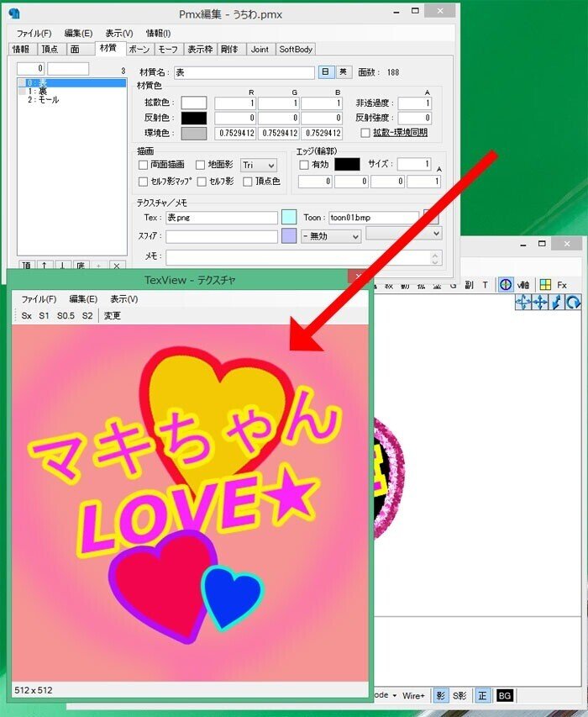Enable the セルフ影 checkbox
The height and width of the screenshot is (717, 588).
[x=202, y=182]
